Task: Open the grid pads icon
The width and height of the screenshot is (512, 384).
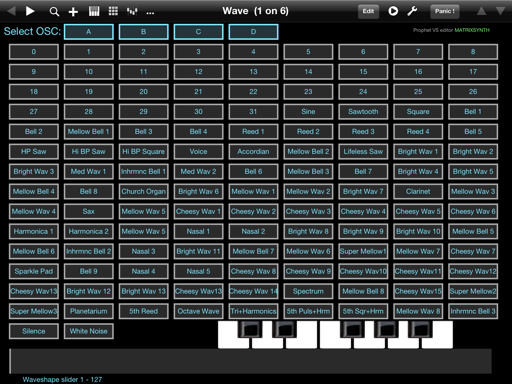Action: pyautogui.click(x=113, y=11)
